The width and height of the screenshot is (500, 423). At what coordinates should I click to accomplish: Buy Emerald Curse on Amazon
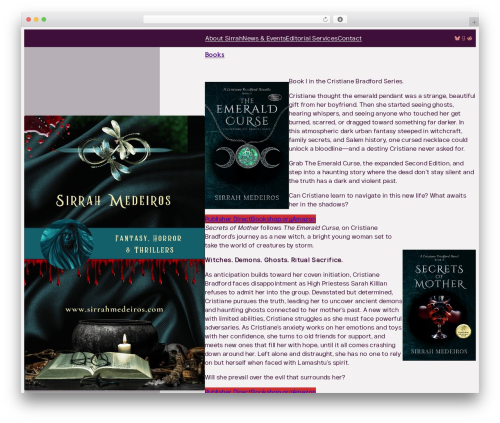point(304,219)
